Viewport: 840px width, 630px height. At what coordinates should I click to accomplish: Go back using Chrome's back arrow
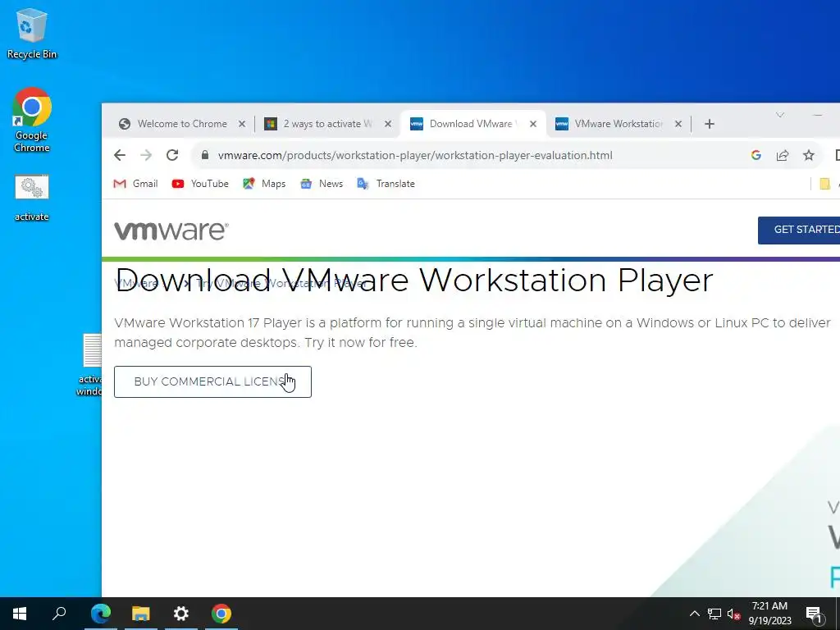(120, 155)
